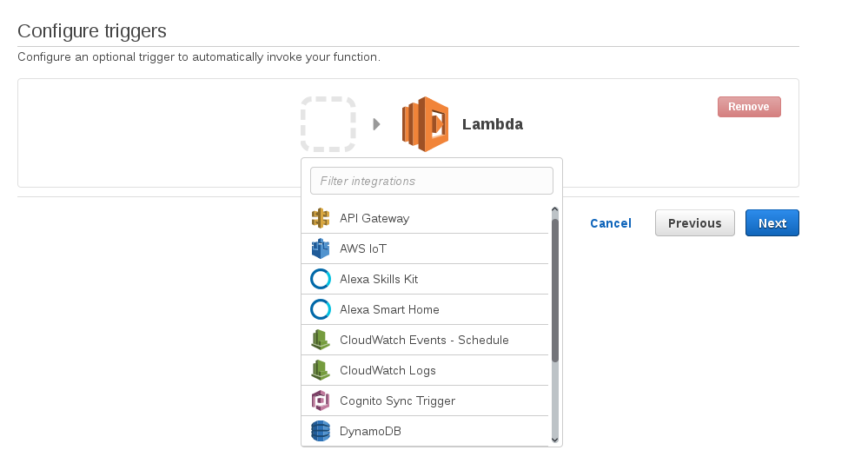Click the Alexa Skills Kit ring icon
Screen dimensions: 868x470
click(x=321, y=279)
